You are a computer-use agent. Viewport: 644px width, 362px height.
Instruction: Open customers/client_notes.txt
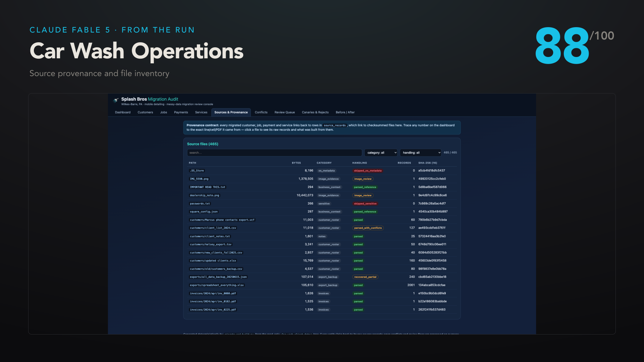(x=210, y=236)
